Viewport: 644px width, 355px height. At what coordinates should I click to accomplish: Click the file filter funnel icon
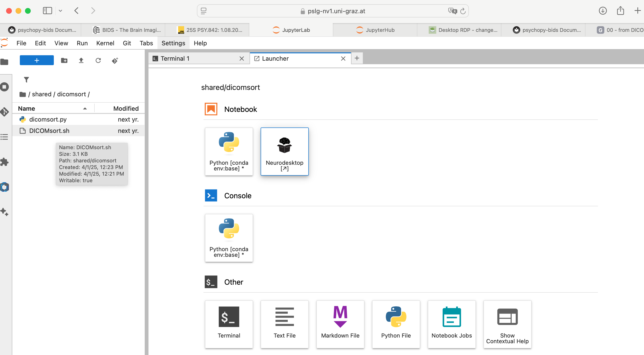click(26, 80)
